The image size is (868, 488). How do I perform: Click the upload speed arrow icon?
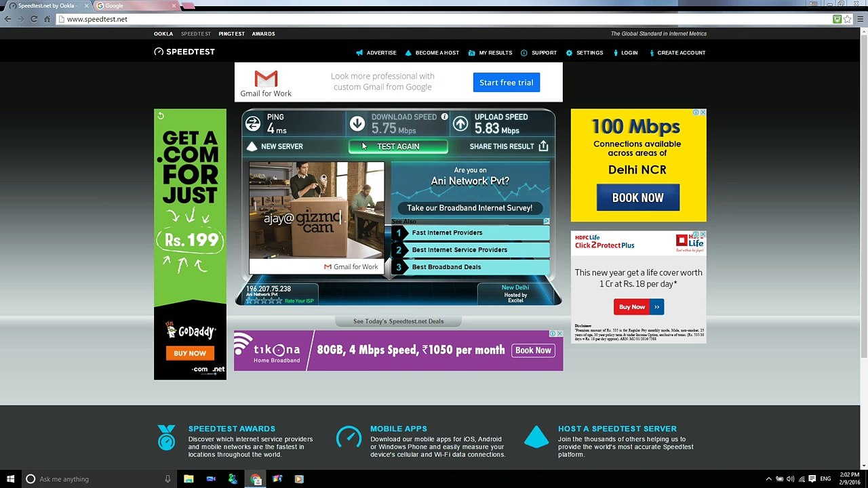pos(460,123)
